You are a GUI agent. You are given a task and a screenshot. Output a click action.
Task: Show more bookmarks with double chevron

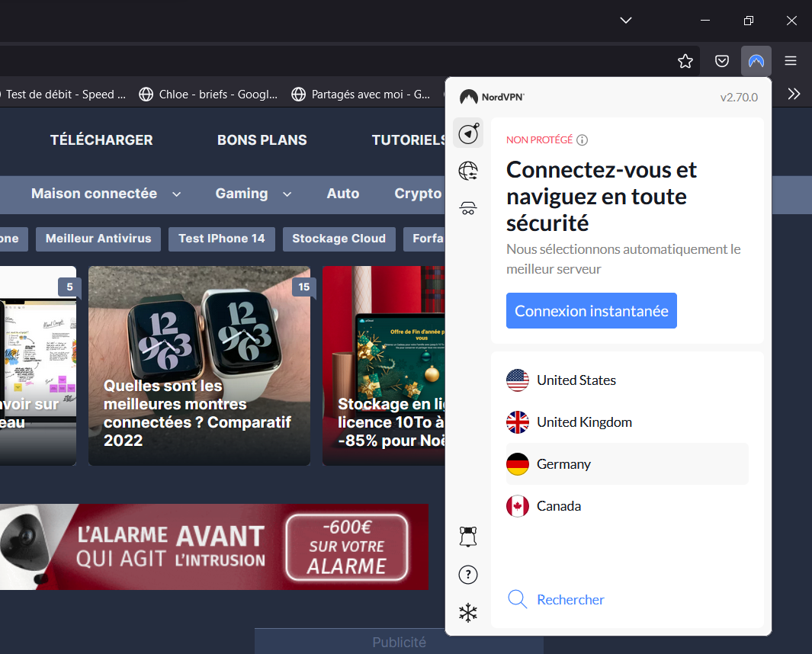point(794,94)
